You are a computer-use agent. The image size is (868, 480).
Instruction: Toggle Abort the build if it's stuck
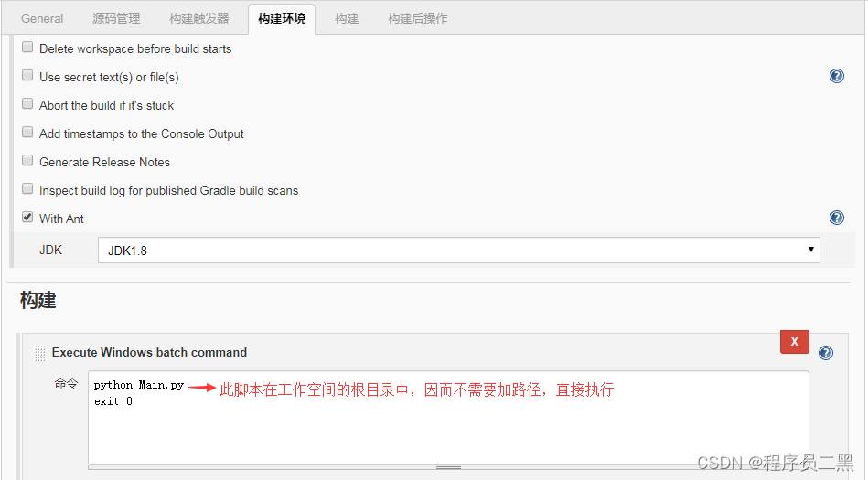click(27, 103)
